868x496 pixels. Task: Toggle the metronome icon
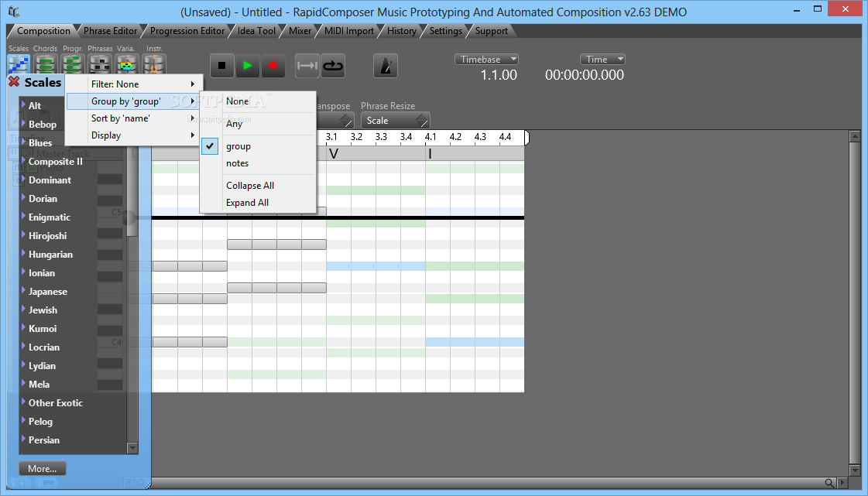pyautogui.click(x=386, y=66)
